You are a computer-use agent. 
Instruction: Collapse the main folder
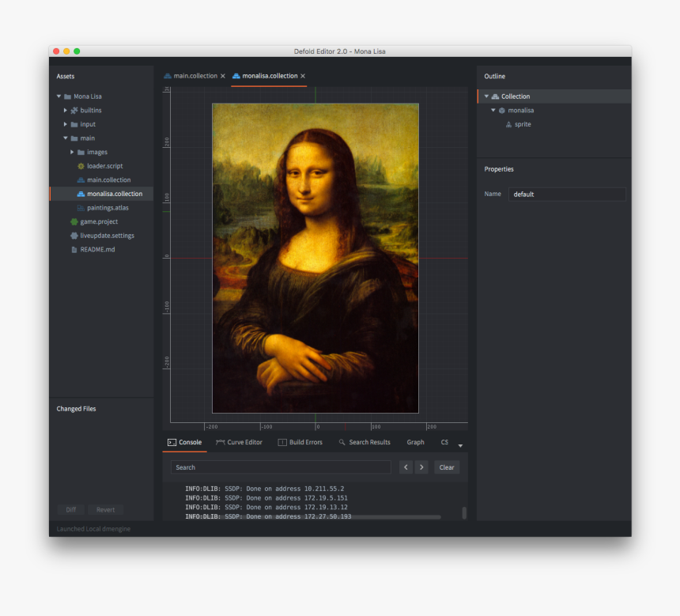click(x=66, y=138)
